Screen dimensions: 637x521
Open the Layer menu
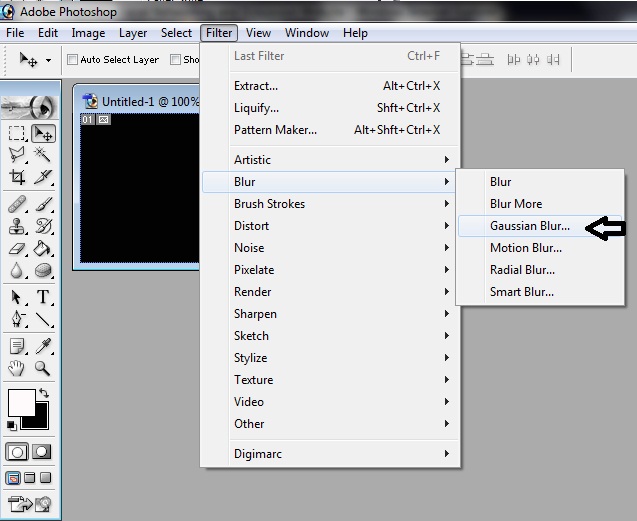(133, 33)
